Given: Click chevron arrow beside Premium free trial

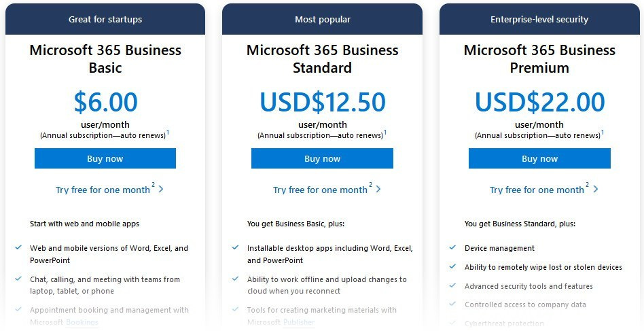Looking at the screenshot, I should (x=596, y=189).
